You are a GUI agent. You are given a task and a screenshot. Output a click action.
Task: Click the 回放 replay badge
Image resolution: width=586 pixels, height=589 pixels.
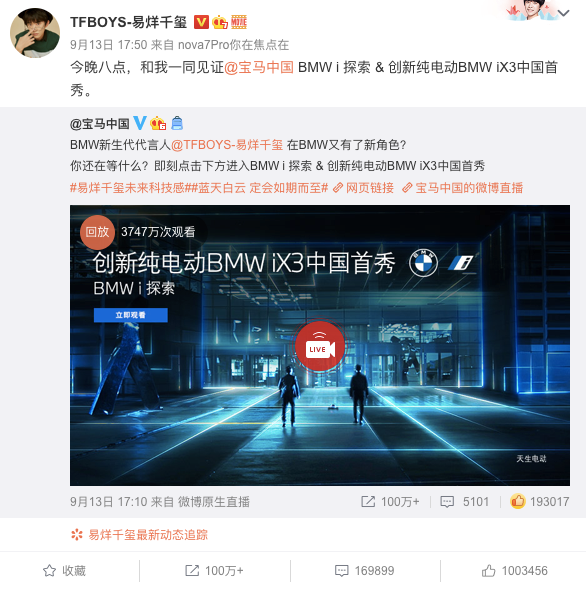tap(97, 232)
